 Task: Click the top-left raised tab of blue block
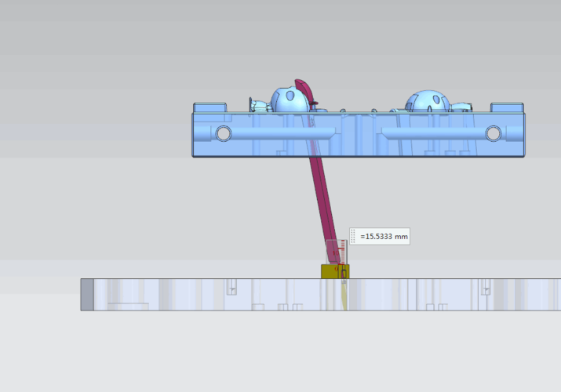209,107
